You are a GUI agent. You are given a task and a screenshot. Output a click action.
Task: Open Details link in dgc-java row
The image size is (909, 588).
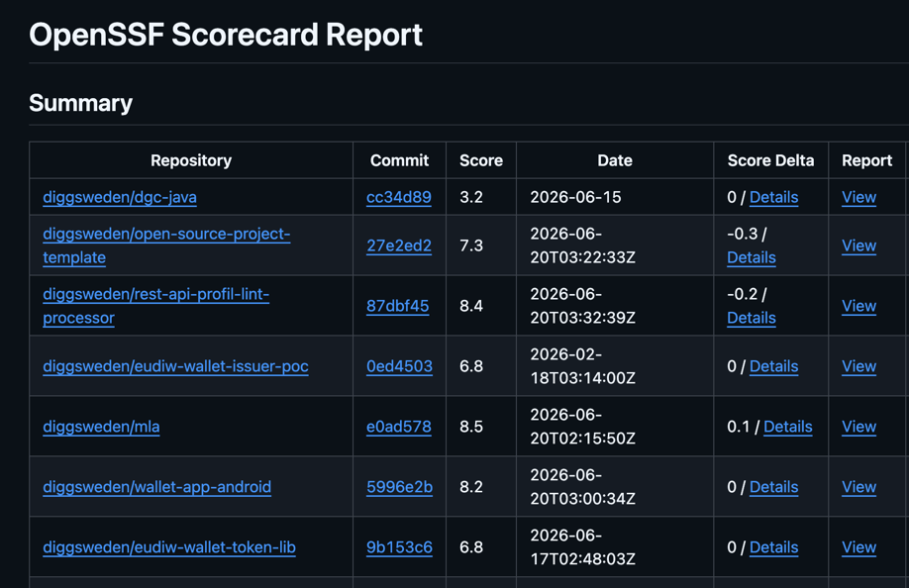coord(774,197)
